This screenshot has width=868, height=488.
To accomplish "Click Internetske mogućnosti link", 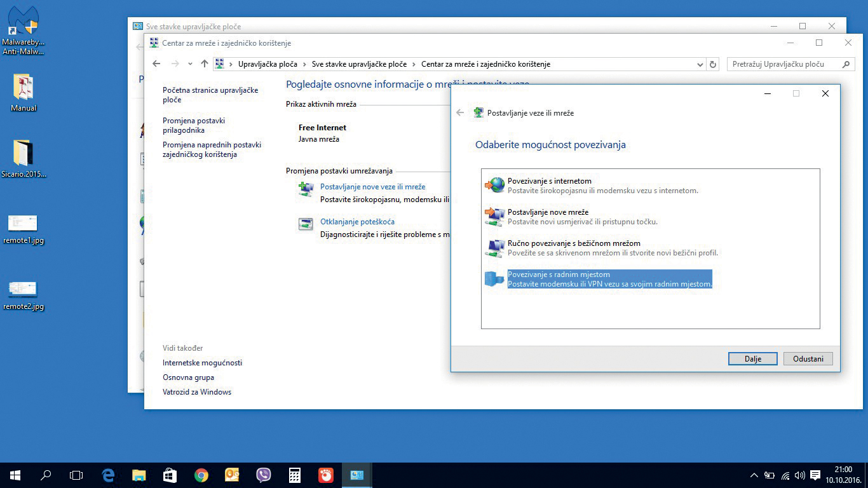I will point(202,363).
